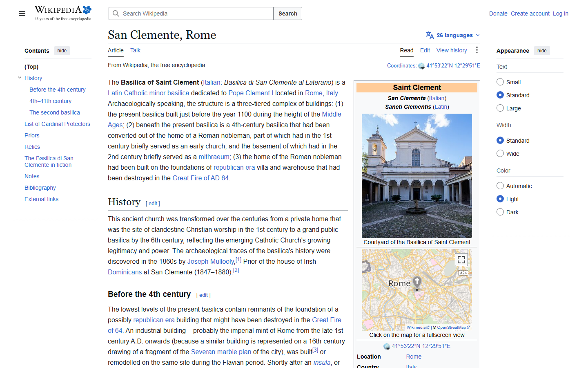Click the courtyard photo of the basilica
The width and height of the screenshot is (588, 368).
pyautogui.click(x=417, y=176)
